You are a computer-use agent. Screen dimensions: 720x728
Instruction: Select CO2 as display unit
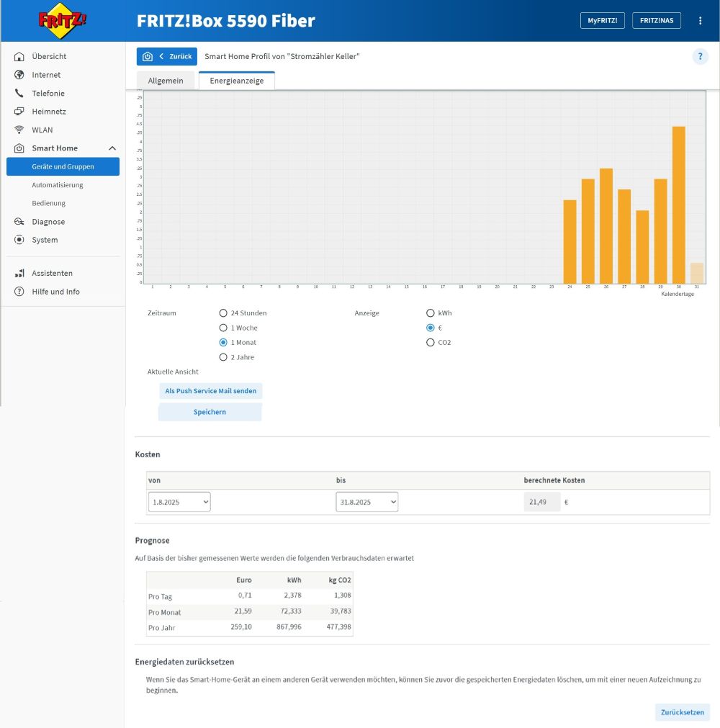click(x=431, y=343)
